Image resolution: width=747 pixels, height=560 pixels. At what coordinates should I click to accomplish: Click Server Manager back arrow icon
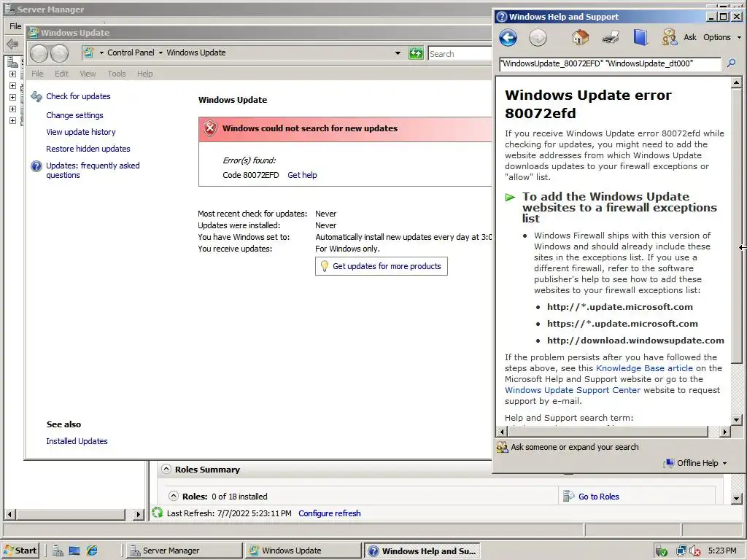(12, 44)
